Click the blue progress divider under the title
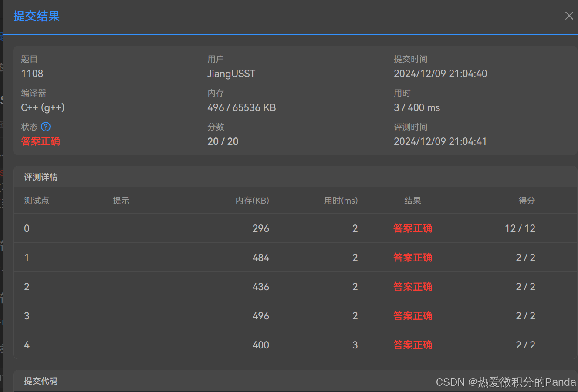This screenshot has width=578, height=392. click(x=289, y=33)
